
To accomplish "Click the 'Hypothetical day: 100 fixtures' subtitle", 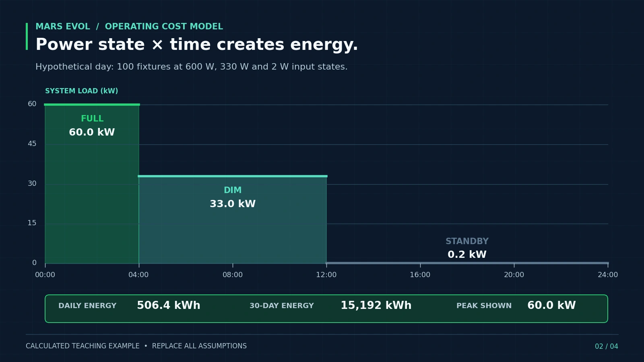I will tap(191, 67).
